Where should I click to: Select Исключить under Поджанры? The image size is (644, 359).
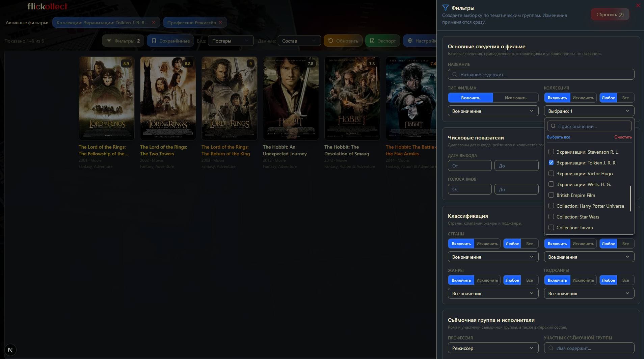coord(583,280)
